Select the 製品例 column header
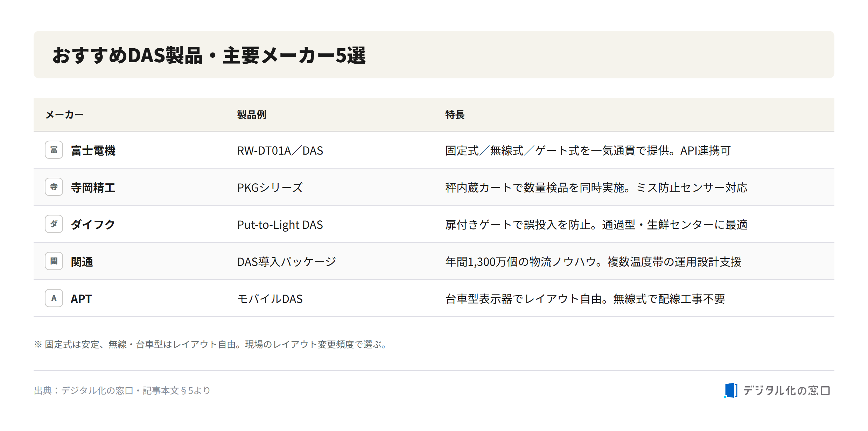Viewport: 868px width, 431px height. click(252, 115)
